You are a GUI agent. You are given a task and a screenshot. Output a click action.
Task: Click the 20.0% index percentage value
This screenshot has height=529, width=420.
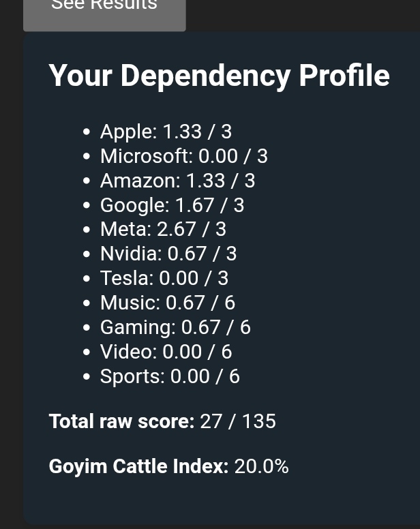(261, 466)
